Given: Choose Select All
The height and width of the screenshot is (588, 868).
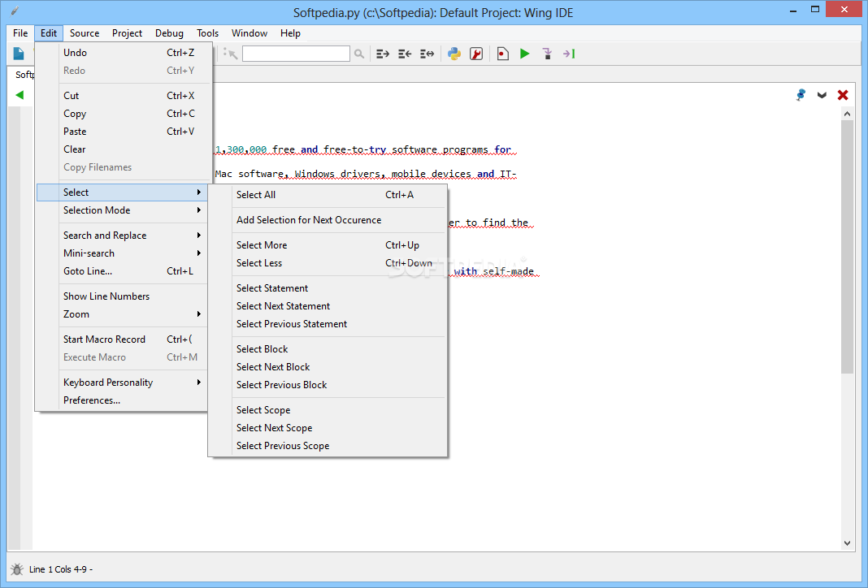Looking at the screenshot, I should (328, 195).
